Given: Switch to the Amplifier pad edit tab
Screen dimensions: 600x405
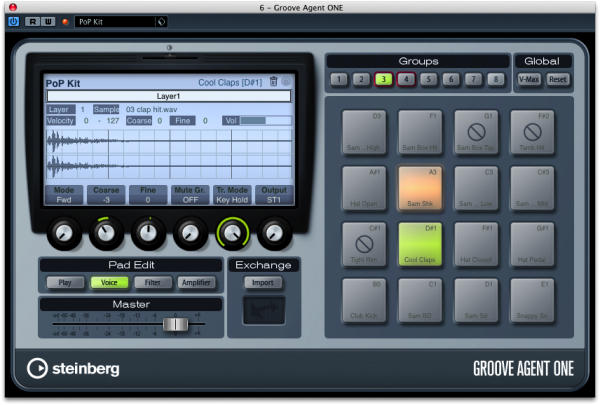Looking at the screenshot, I should click(196, 283).
